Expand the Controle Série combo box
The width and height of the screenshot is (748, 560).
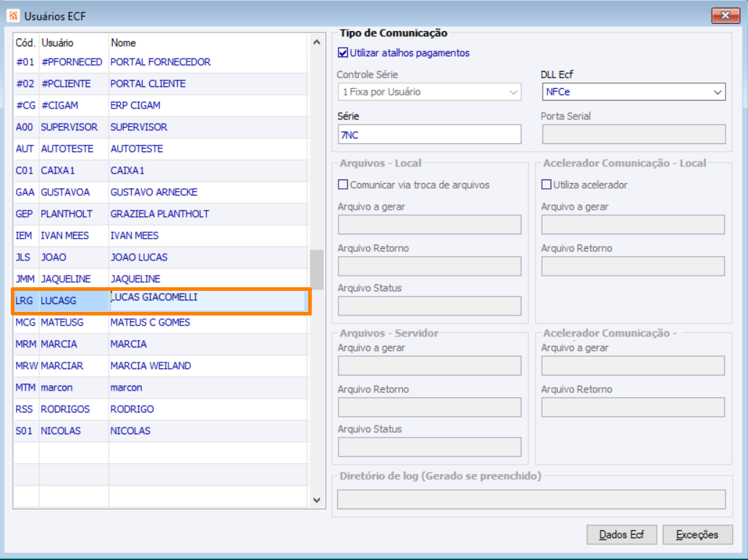pyautogui.click(x=514, y=93)
